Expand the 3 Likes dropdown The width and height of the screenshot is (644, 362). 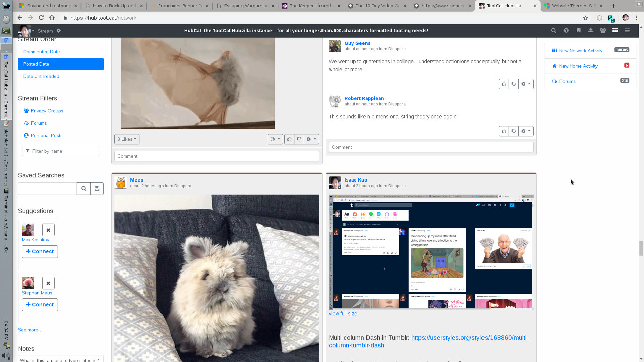point(127,139)
